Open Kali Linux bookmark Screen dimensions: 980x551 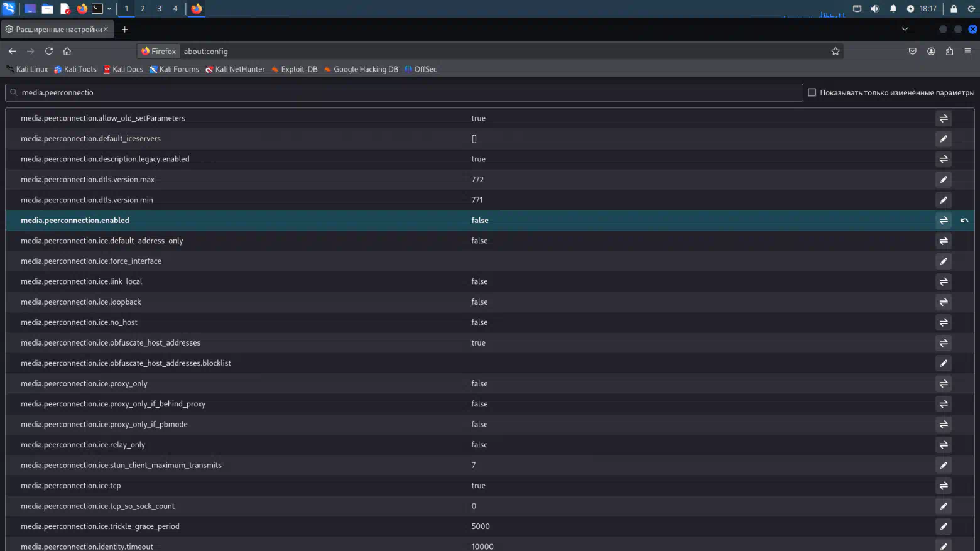(x=27, y=69)
